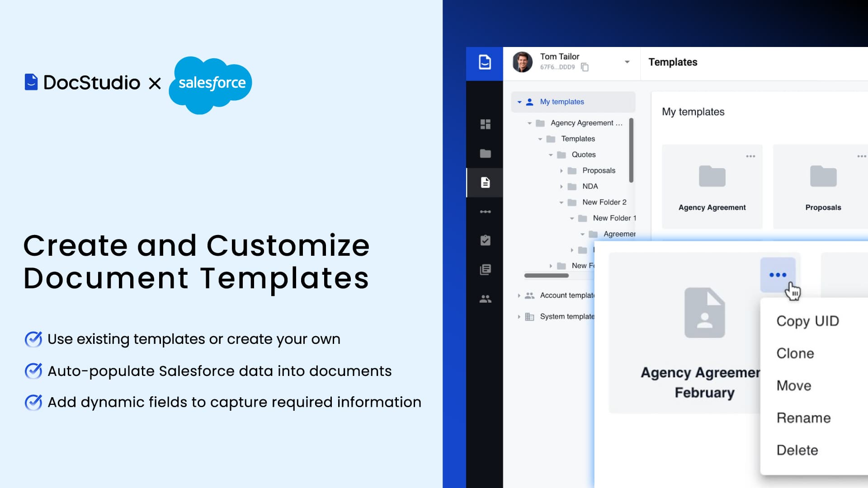
Task: Collapse the New Folder 1 tree folder
Action: (572, 218)
